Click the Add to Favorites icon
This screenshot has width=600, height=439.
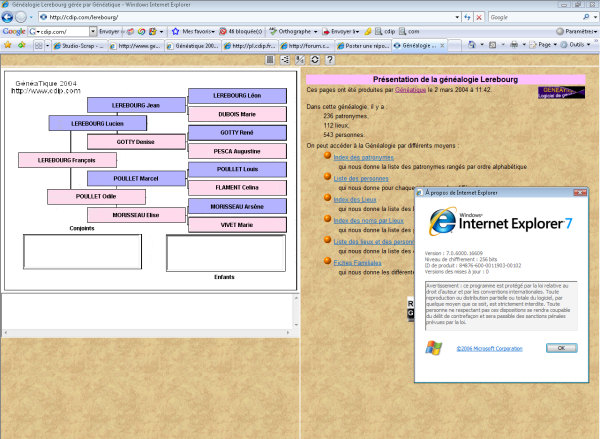tap(21, 45)
